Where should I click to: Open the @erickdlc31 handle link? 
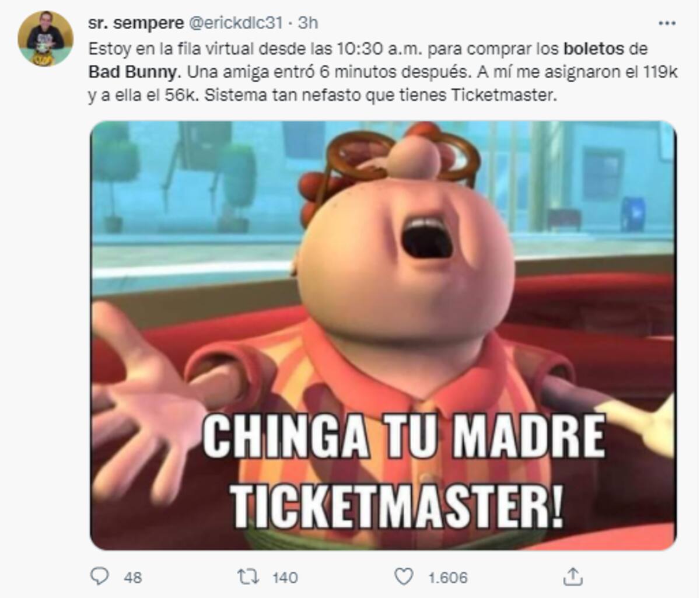(235, 23)
